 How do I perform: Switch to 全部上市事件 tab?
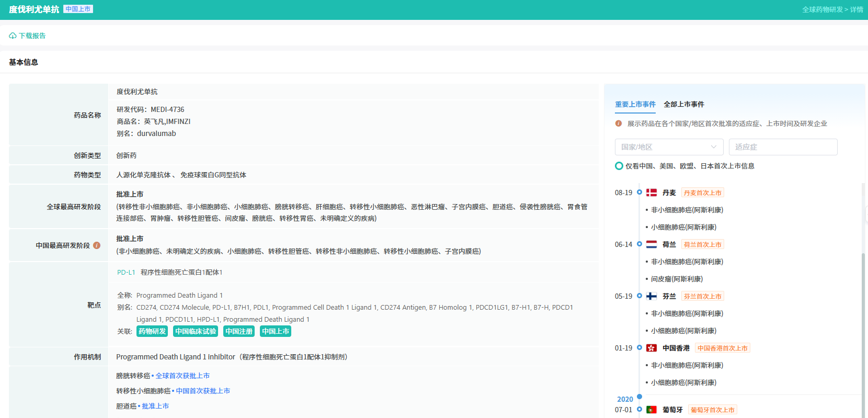684,105
